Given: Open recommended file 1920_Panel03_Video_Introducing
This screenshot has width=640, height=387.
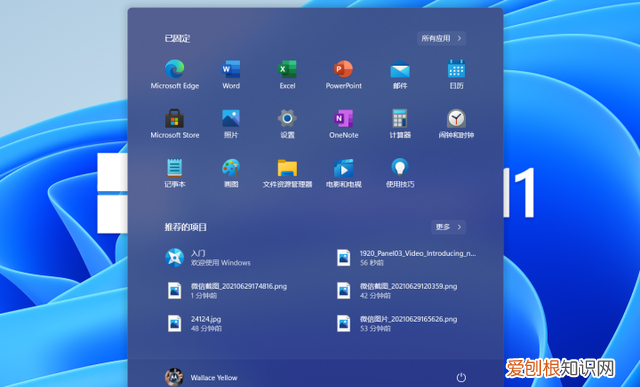Looking at the screenshot, I should pyautogui.click(x=407, y=258).
